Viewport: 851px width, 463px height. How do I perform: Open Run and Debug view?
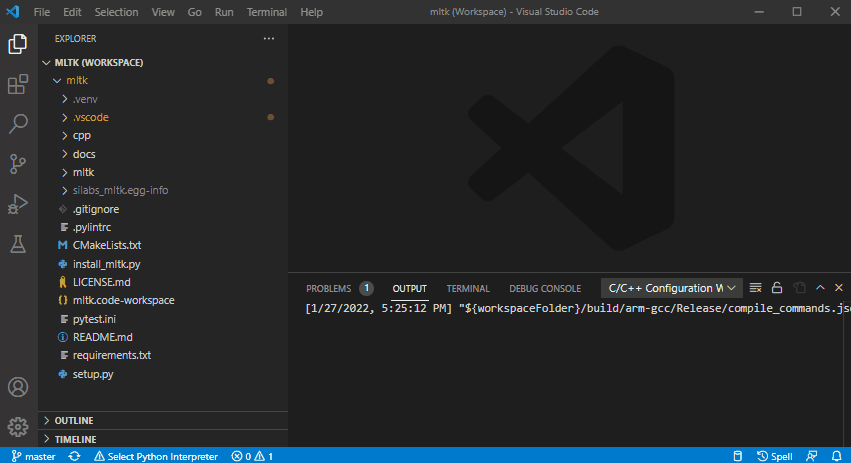(17, 204)
